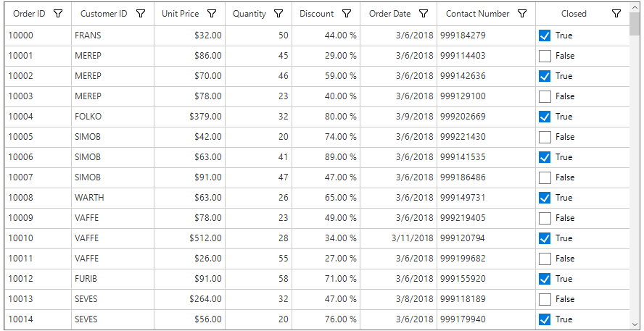The image size is (644, 331).
Task: Select Customer ID cell FURIB
Action: 112,280
